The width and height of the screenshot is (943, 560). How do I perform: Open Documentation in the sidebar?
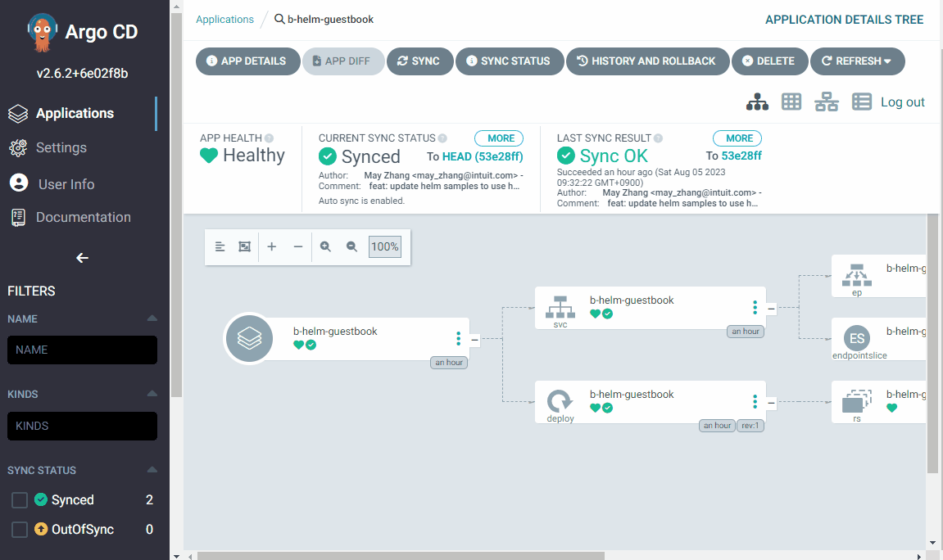click(83, 217)
